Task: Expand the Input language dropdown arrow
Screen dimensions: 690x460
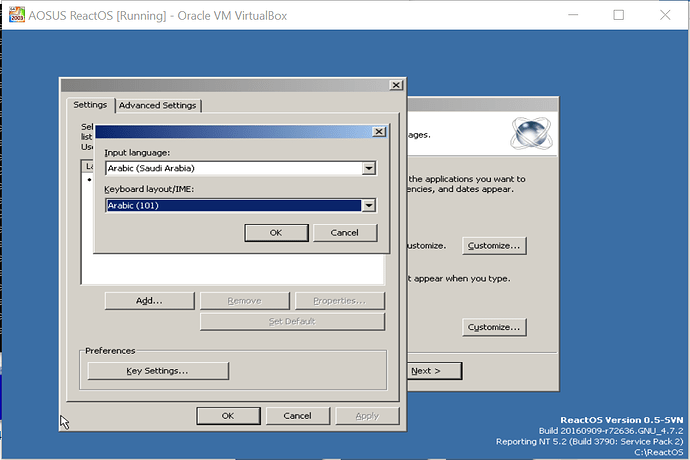Action: tap(369, 168)
